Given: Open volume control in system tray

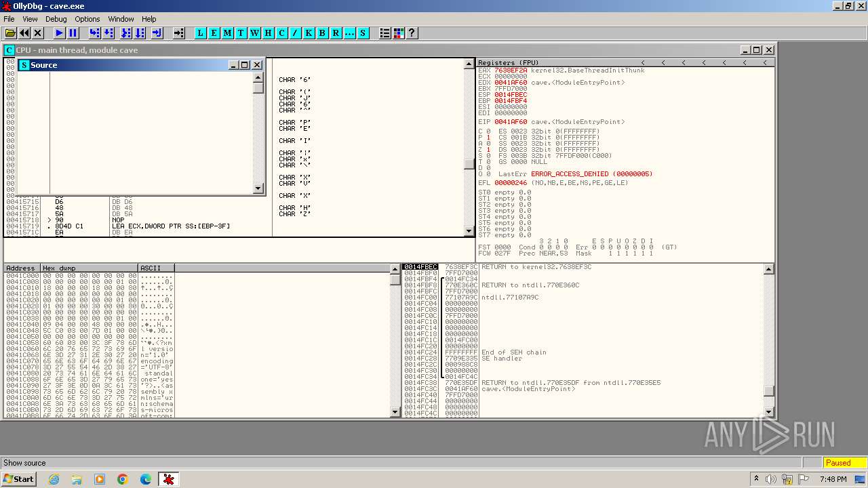Looking at the screenshot, I should [771, 479].
